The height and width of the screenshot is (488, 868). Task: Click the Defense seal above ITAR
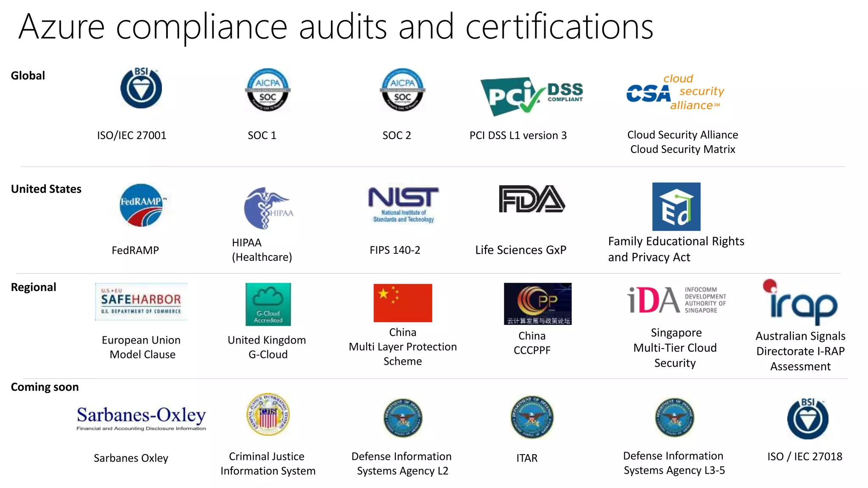[x=532, y=417]
